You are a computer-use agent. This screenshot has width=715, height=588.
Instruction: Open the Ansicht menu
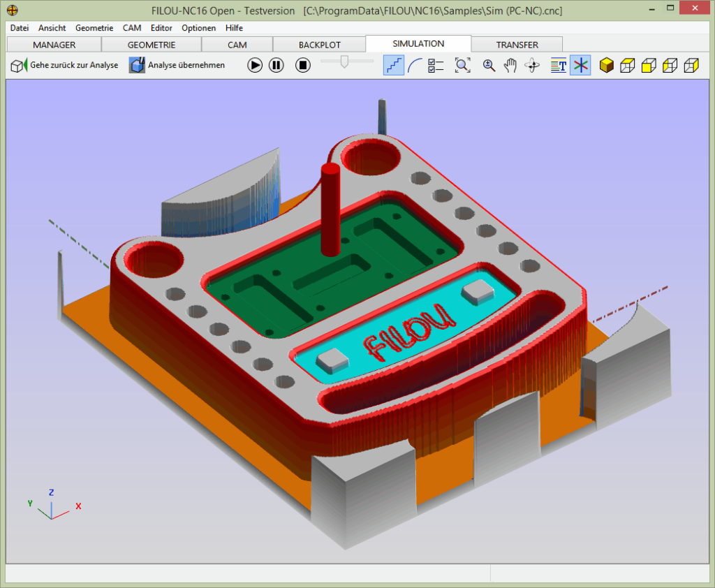coord(52,28)
